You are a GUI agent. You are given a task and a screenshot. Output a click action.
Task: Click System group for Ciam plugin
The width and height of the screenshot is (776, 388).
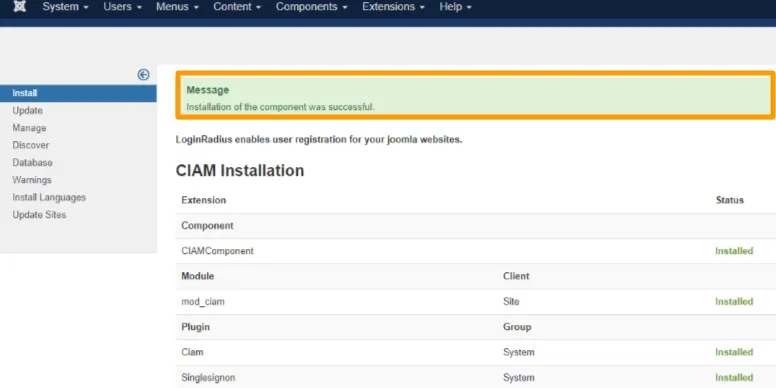point(519,352)
